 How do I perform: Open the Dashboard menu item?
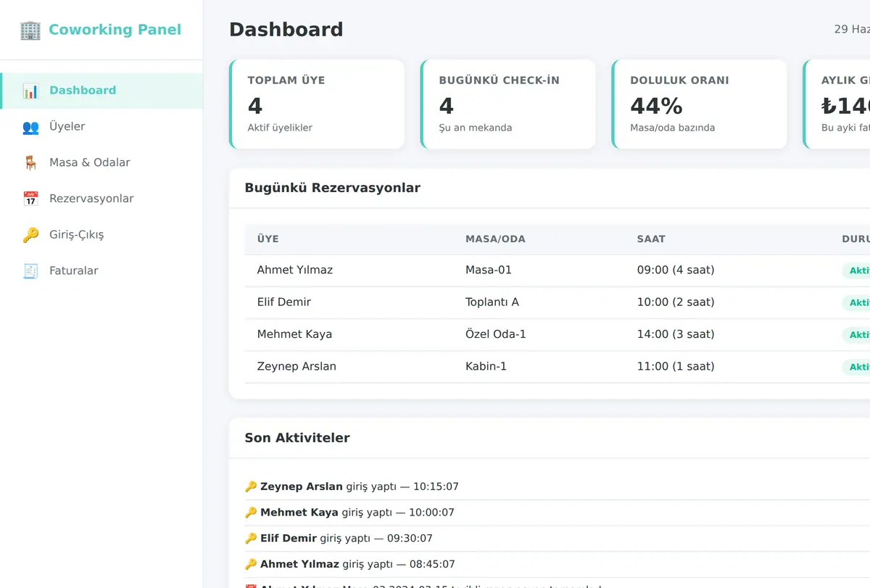[101, 91]
